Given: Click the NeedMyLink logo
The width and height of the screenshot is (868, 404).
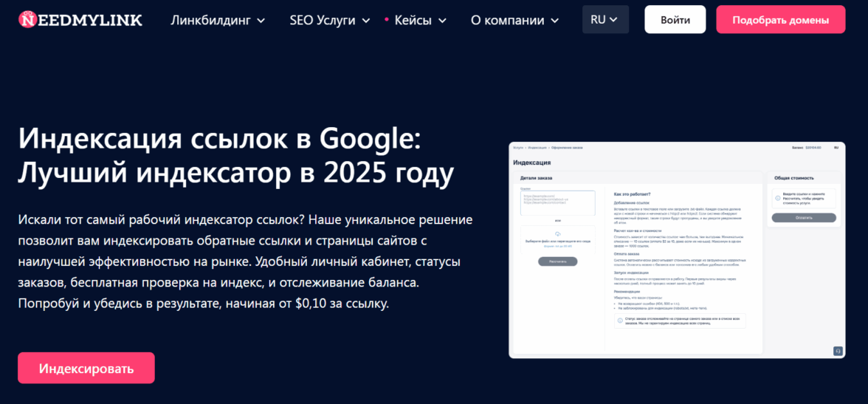Looking at the screenshot, I should pos(80,20).
